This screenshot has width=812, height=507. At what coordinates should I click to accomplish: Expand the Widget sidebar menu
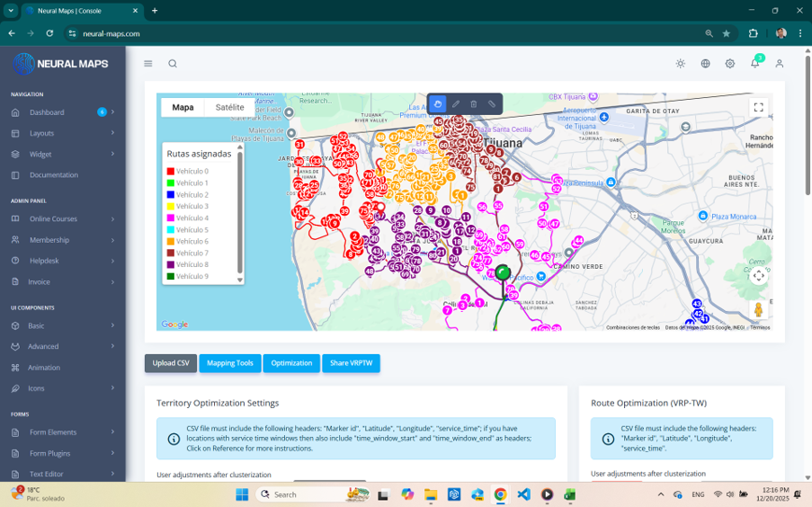[x=112, y=154]
